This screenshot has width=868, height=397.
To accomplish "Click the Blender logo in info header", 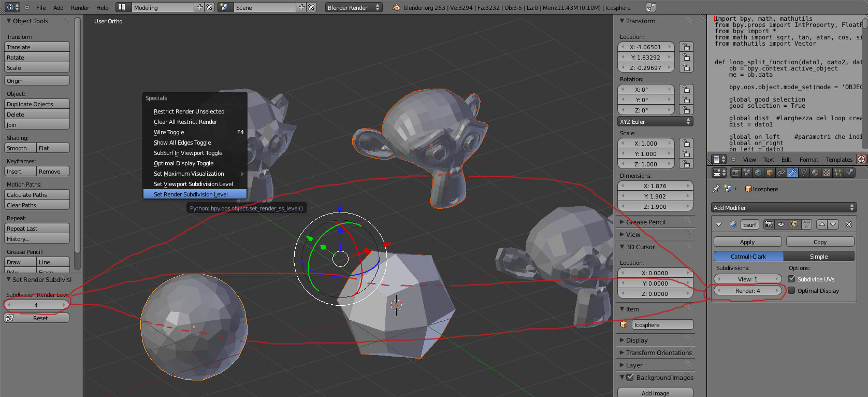I will [x=396, y=7].
